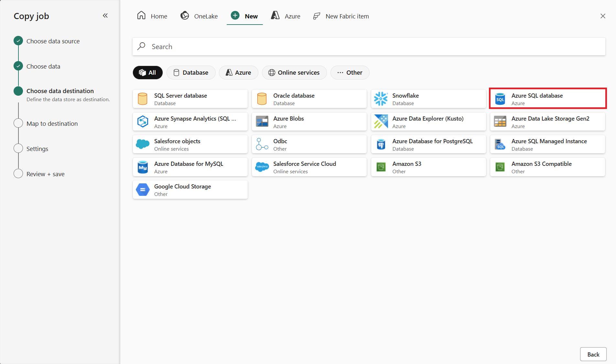This screenshot has height=364, width=616.
Task: Go to the Home tab
Action: (152, 16)
